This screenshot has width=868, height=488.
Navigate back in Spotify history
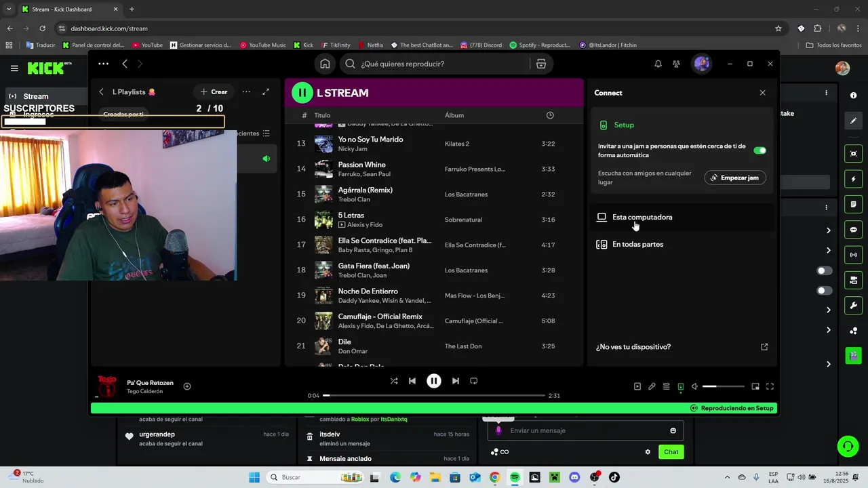[x=125, y=64]
